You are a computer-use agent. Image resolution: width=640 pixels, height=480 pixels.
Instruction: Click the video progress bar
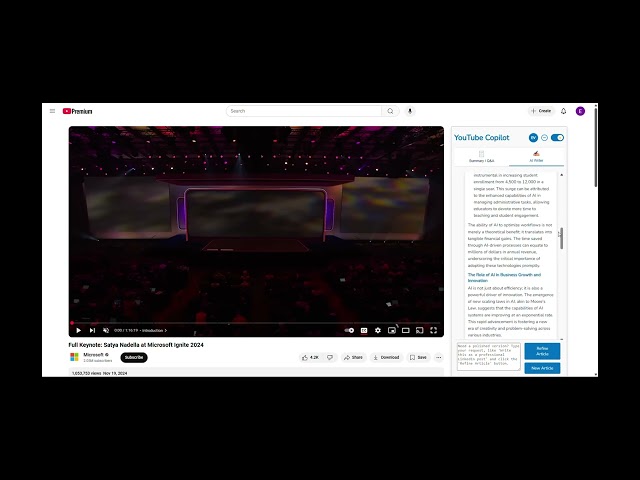(x=256, y=323)
